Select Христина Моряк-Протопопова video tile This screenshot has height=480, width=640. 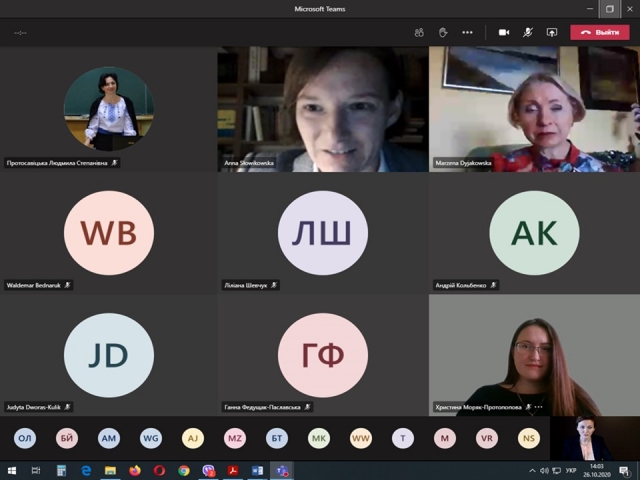(534, 355)
